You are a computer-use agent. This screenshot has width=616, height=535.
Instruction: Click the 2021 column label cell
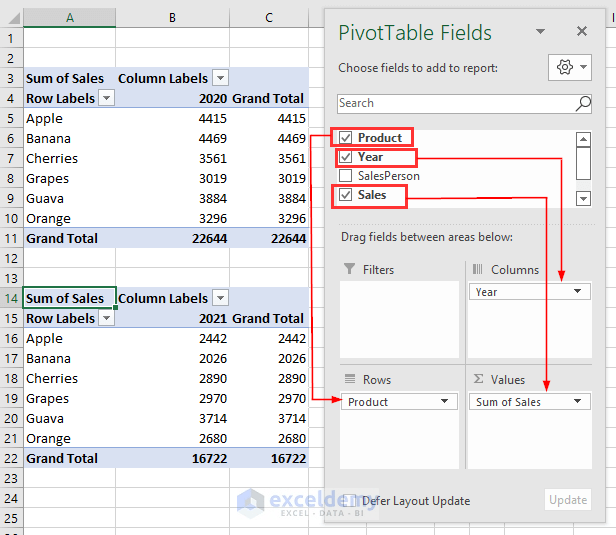pos(172,318)
